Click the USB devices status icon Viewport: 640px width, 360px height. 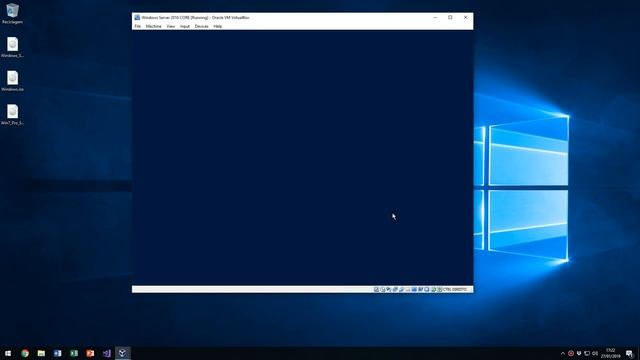click(x=401, y=289)
